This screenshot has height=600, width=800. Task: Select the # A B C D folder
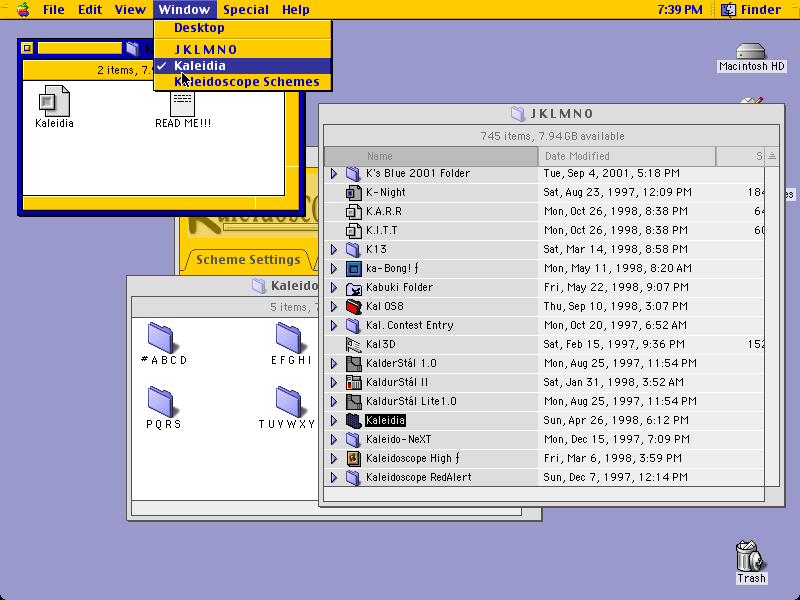click(161, 338)
